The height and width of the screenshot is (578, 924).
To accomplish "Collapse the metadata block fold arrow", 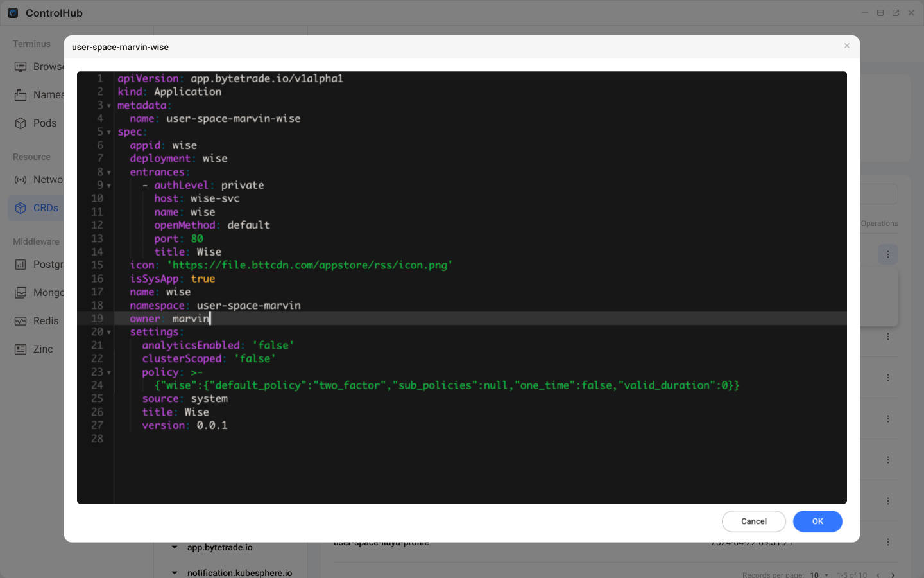I will [109, 106].
